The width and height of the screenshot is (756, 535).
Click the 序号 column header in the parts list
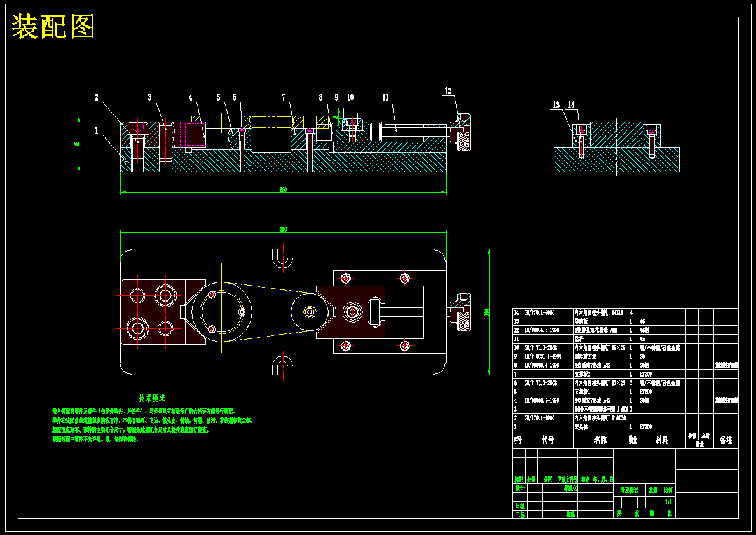518,440
